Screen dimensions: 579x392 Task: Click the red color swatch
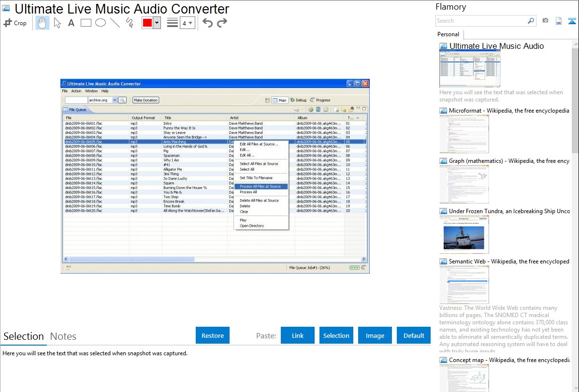pyautogui.click(x=147, y=23)
